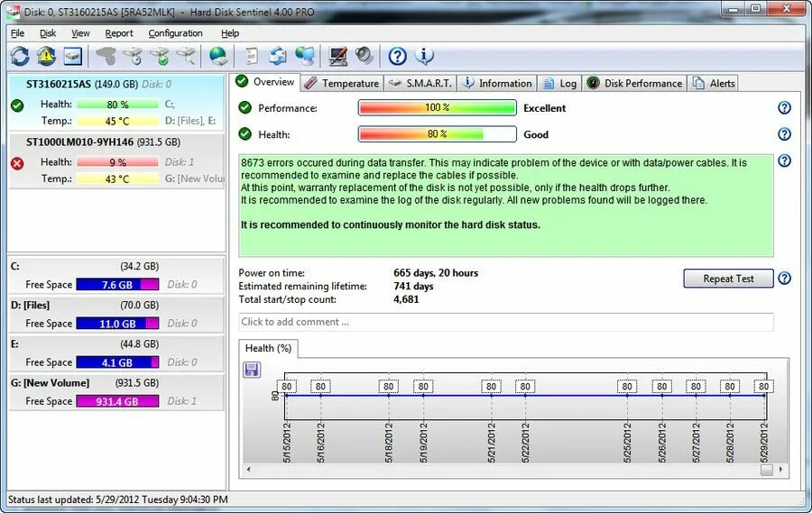Image resolution: width=812 pixels, height=513 pixels.
Task: Open the File menu
Action: point(18,33)
